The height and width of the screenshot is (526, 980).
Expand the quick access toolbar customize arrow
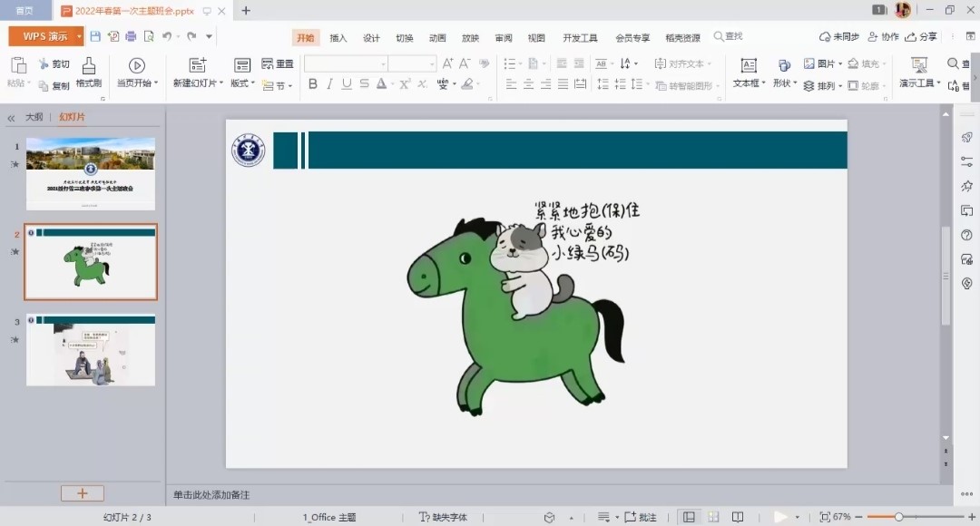coord(209,36)
